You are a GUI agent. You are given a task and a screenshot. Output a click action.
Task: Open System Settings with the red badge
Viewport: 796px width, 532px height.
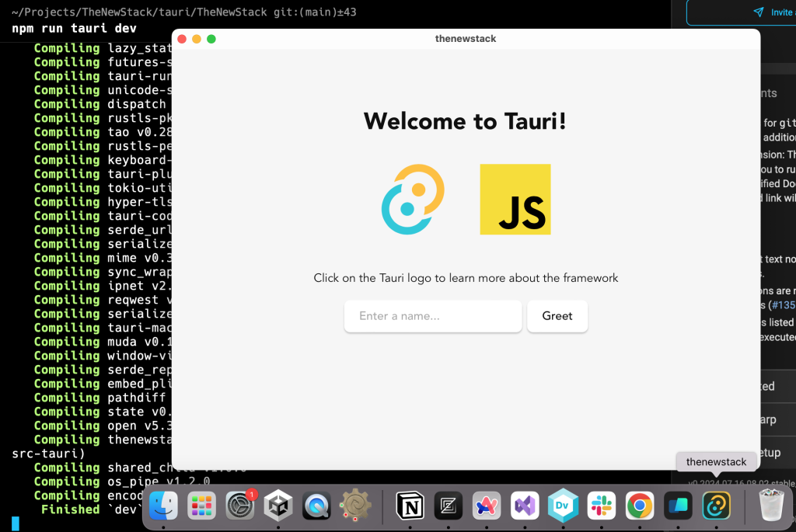[240, 506]
